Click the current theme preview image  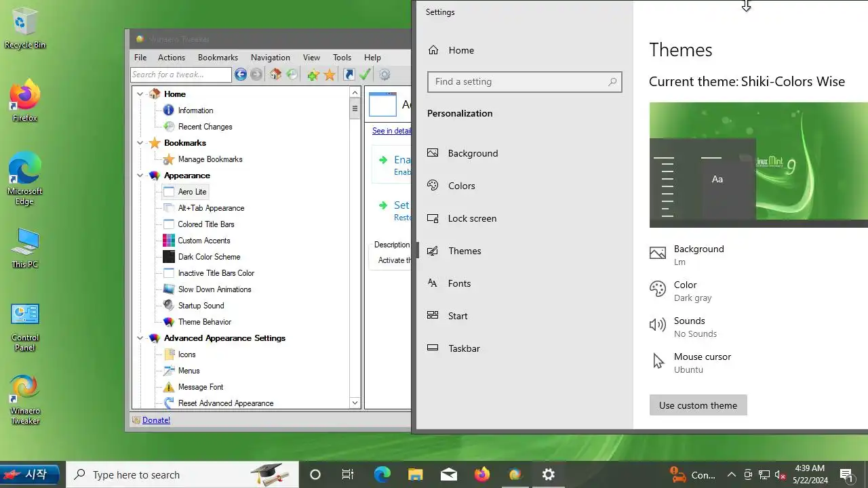coord(758,165)
